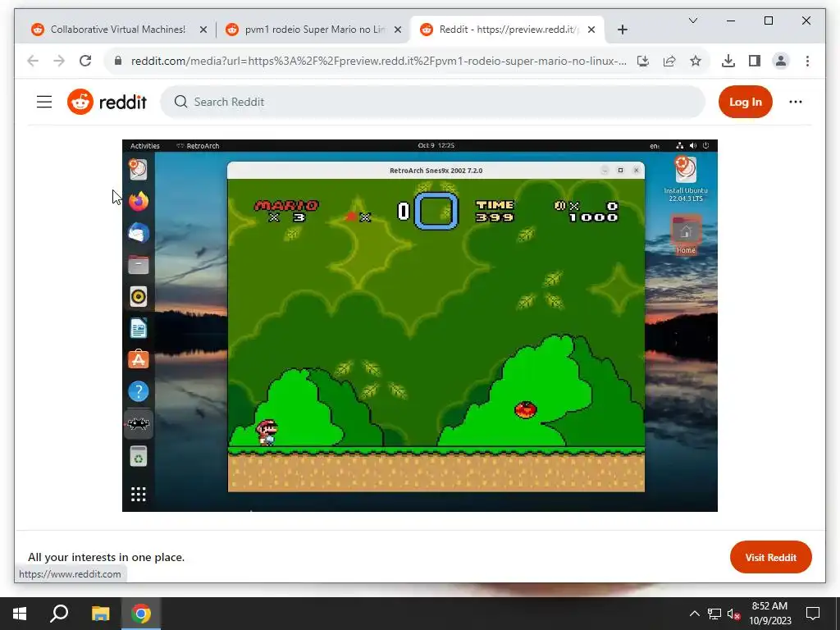Open the taskbar clock showing 8:52 AM

click(769, 614)
